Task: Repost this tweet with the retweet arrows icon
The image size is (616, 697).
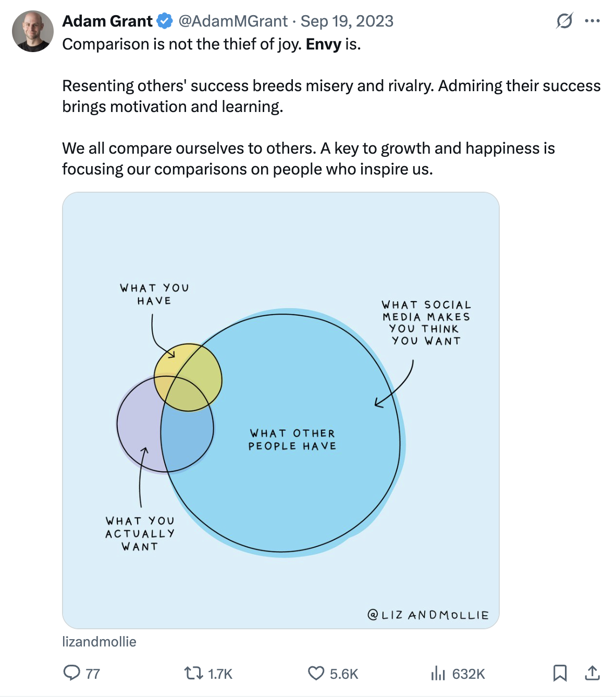Action: point(194,673)
